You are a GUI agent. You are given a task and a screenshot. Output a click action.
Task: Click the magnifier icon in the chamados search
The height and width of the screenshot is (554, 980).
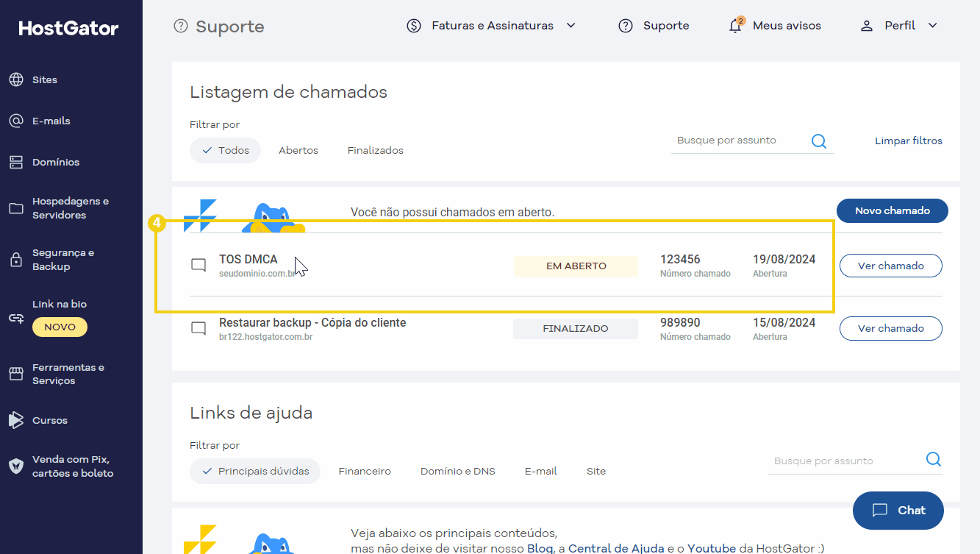click(819, 141)
